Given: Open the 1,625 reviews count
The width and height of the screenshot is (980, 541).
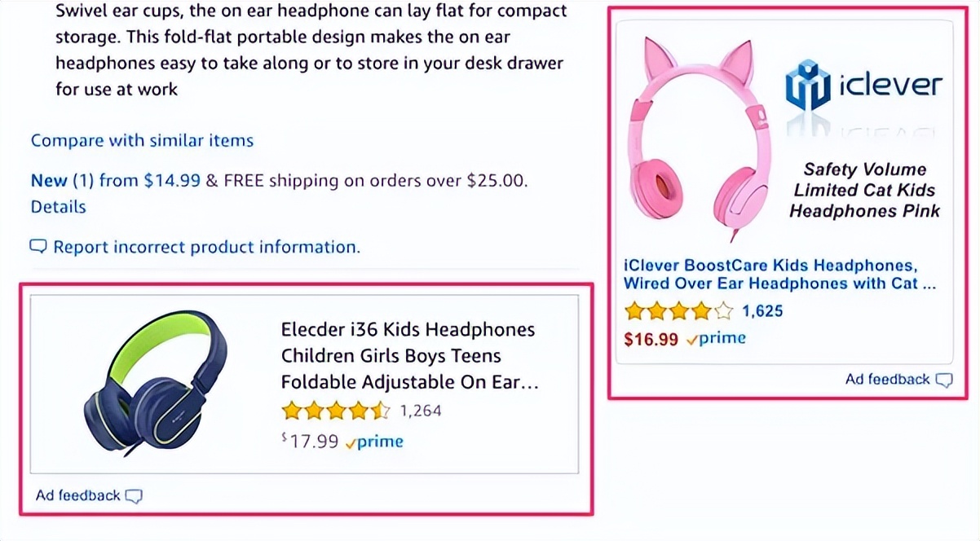Looking at the screenshot, I should point(762,310).
